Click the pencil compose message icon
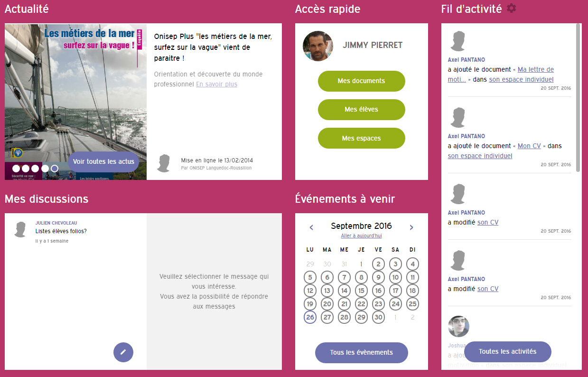The image size is (588, 377). tap(123, 352)
